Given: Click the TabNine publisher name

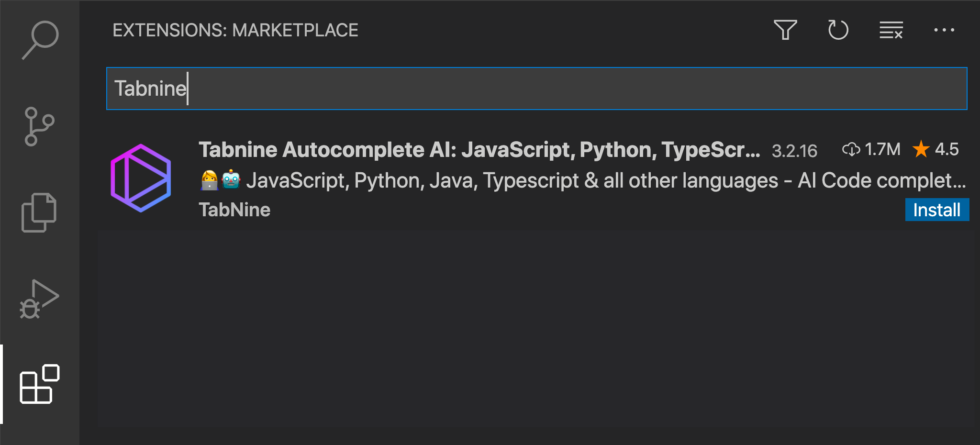Looking at the screenshot, I should 234,210.
